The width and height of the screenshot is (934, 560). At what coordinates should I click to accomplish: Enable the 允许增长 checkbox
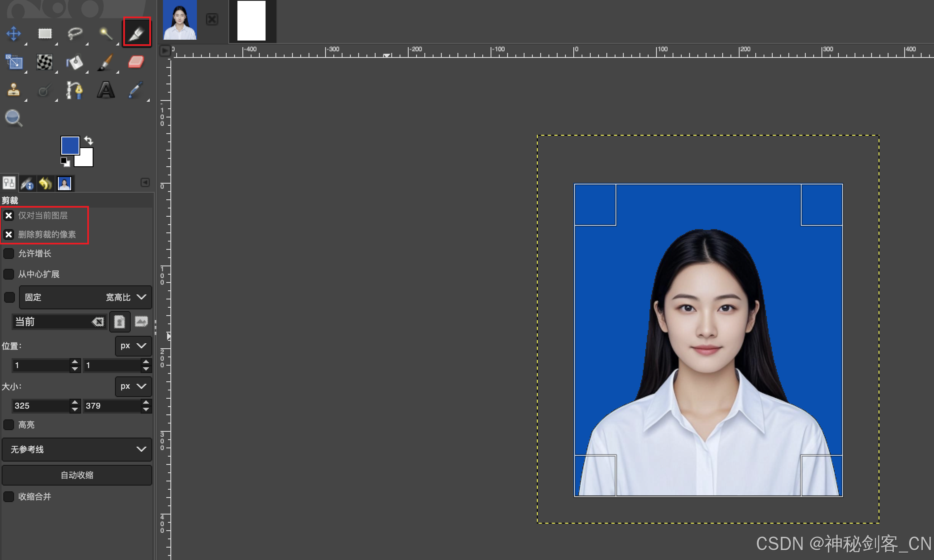coord(9,254)
